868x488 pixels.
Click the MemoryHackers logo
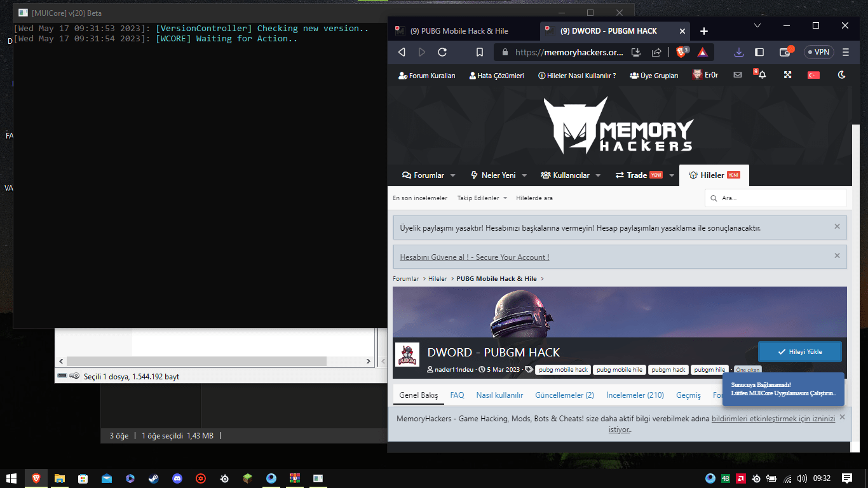(619, 125)
